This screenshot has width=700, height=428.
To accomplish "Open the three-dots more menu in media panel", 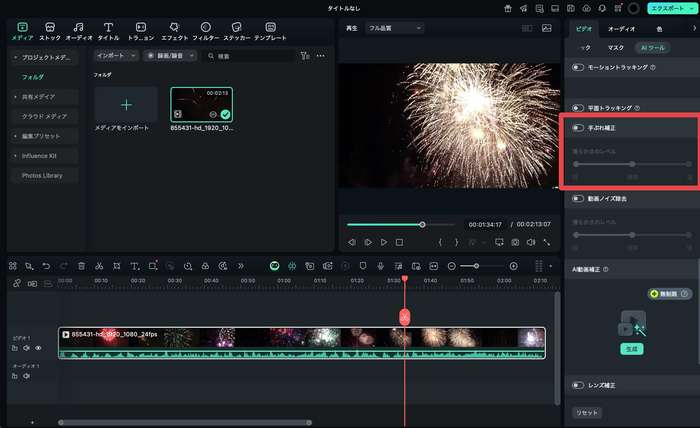I will click(321, 56).
